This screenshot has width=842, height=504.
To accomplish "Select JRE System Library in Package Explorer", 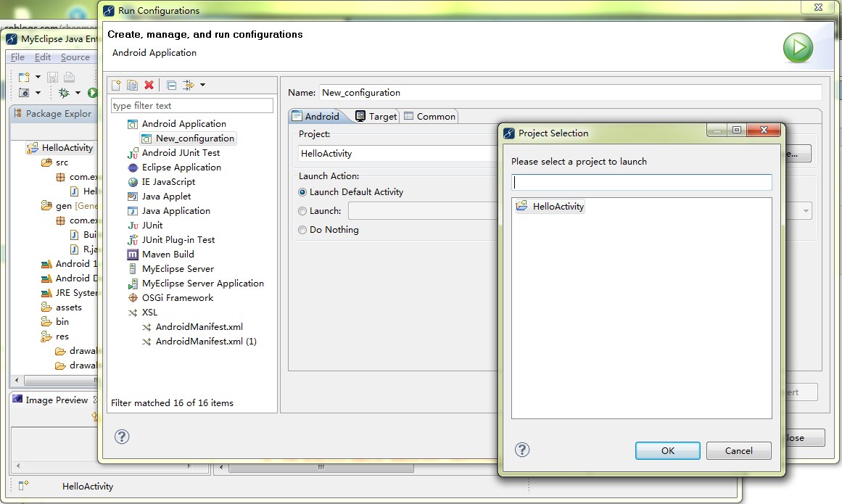I will pyautogui.click(x=69, y=292).
